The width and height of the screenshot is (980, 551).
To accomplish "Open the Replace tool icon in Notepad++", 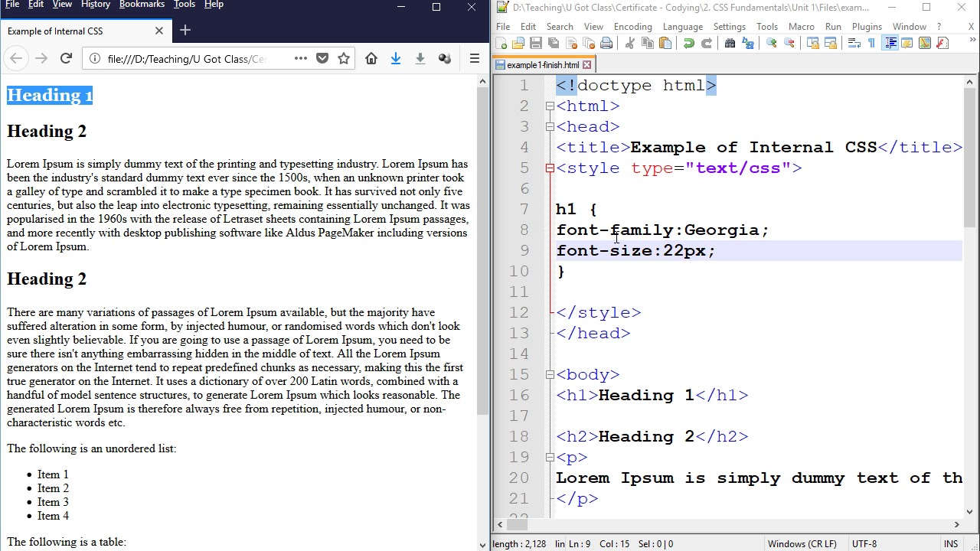I will tap(747, 44).
